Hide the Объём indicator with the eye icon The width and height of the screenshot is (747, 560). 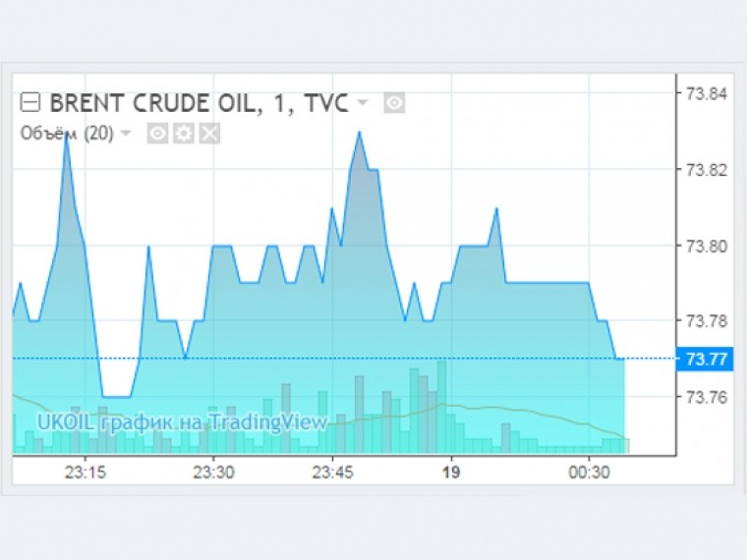(157, 134)
